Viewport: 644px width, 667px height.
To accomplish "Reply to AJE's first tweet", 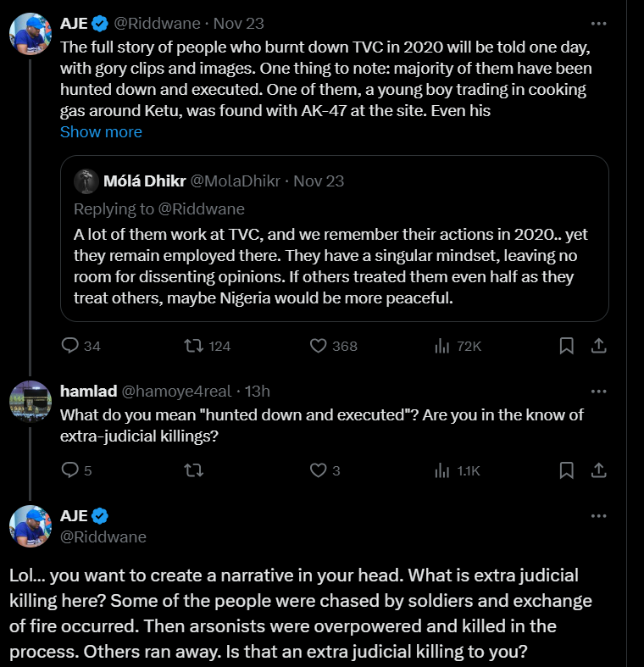I will [71, 346].
